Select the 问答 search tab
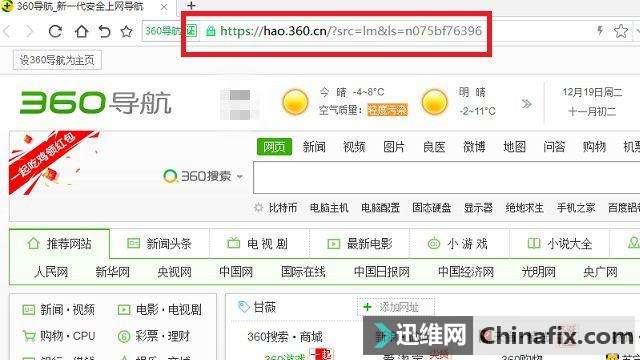 554,147
